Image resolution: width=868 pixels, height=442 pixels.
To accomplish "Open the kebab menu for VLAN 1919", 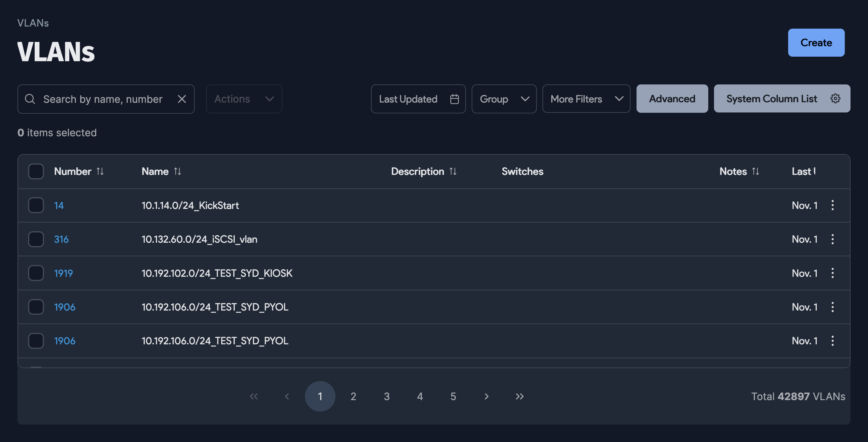I will (x=833, y=273).
